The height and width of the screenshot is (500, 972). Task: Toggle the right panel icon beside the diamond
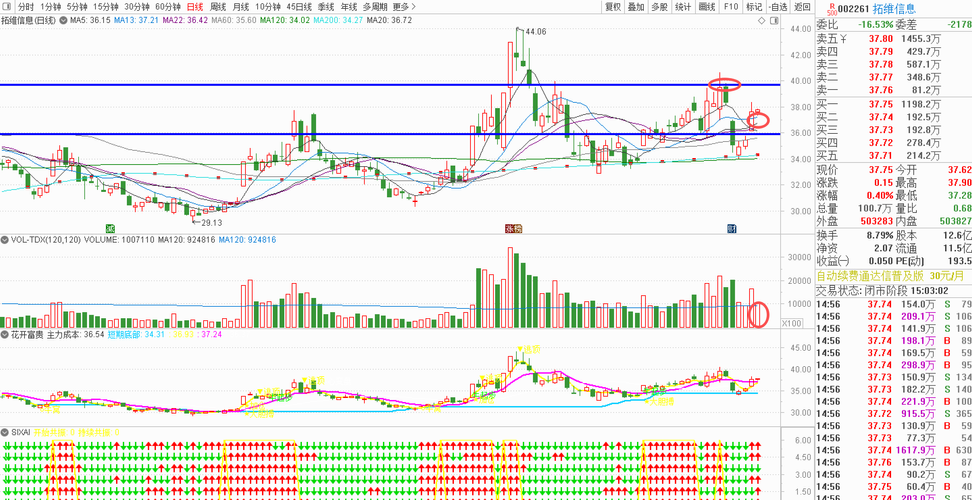click(x=774, y=20)
